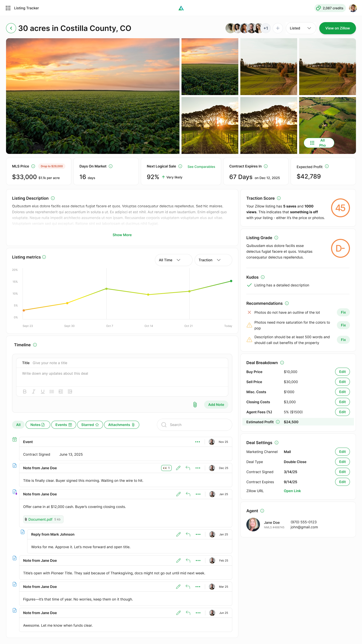Click the See Comparables link

(x=201, y=167)
